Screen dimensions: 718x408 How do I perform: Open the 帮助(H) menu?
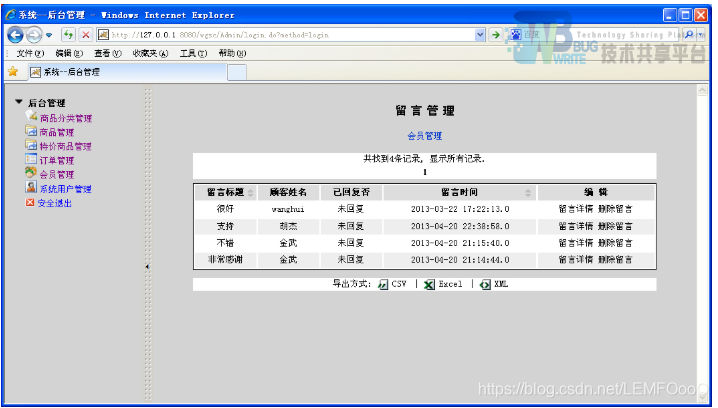[232, 54]
